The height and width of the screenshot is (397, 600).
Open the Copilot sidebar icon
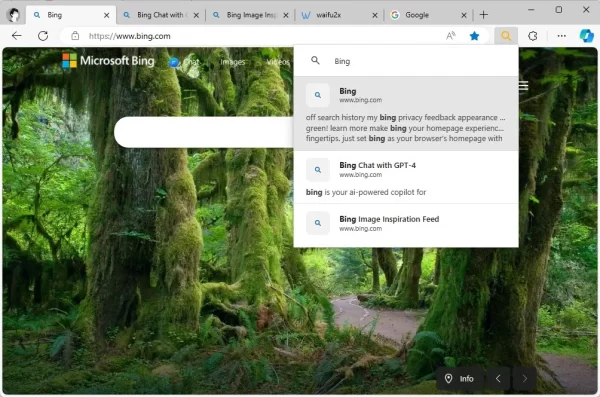coord(586,36)
